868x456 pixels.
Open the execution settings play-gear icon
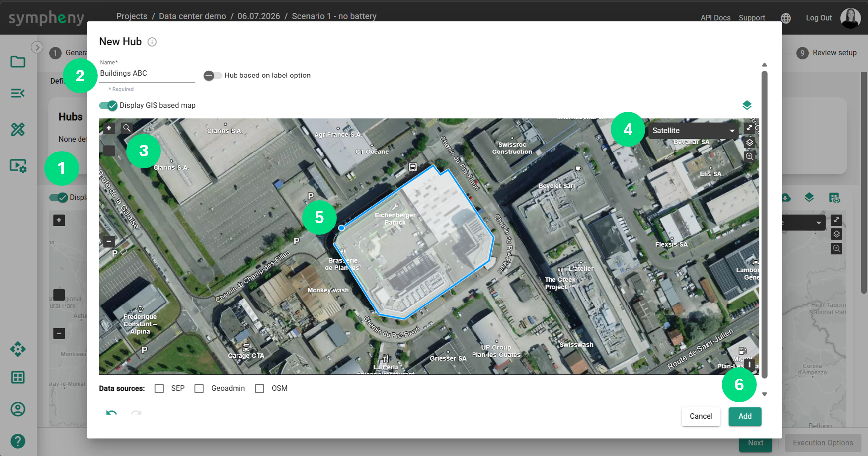pyautogui.click(x=18, y=165)
